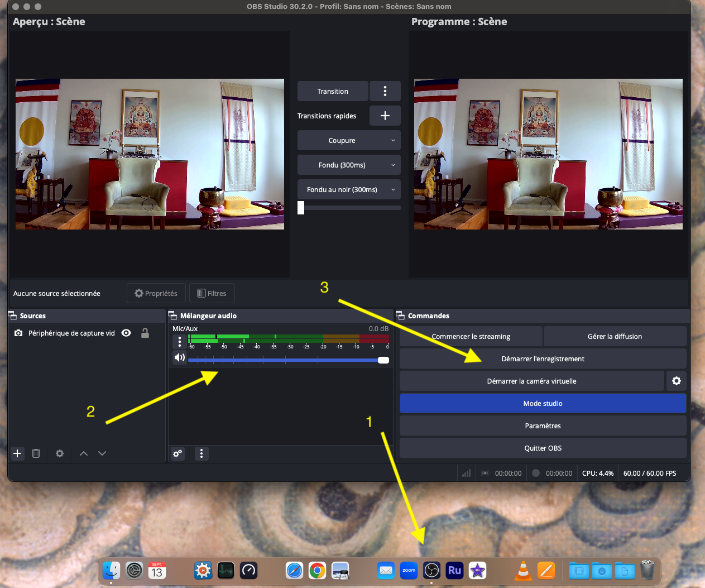The height and width of the screenshot is (588, 705).
Task: Move source down with the down arrow
Action: pos(102,453)
